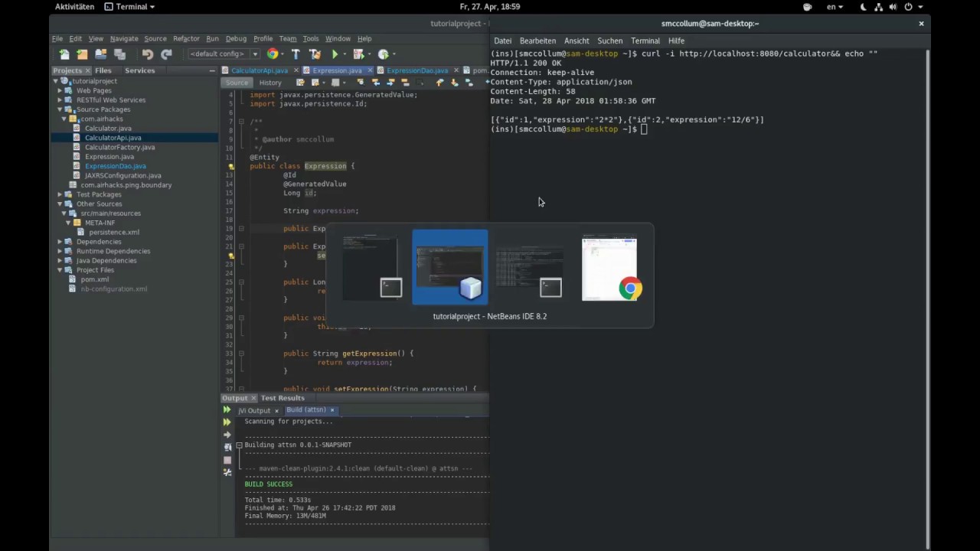980x551 pixels.
Task: Run the project with green play icon
Action: (x=335, y=54)
